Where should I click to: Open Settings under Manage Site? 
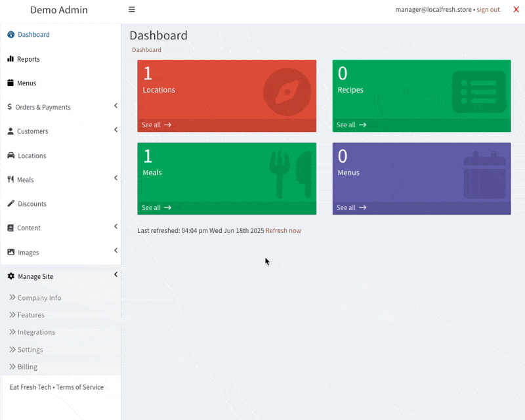coord(30,350)
